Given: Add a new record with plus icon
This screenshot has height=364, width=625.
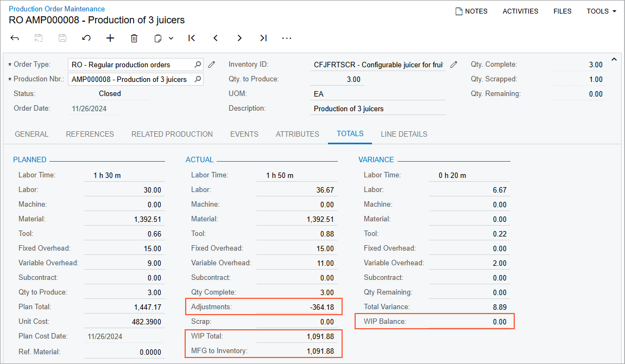Looking at the screenshot, I should point(110,38).
